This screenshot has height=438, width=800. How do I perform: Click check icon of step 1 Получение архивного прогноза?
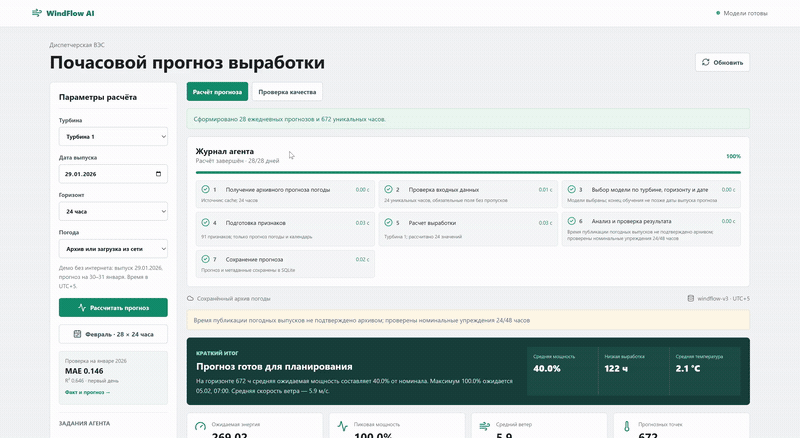point(205,189)
